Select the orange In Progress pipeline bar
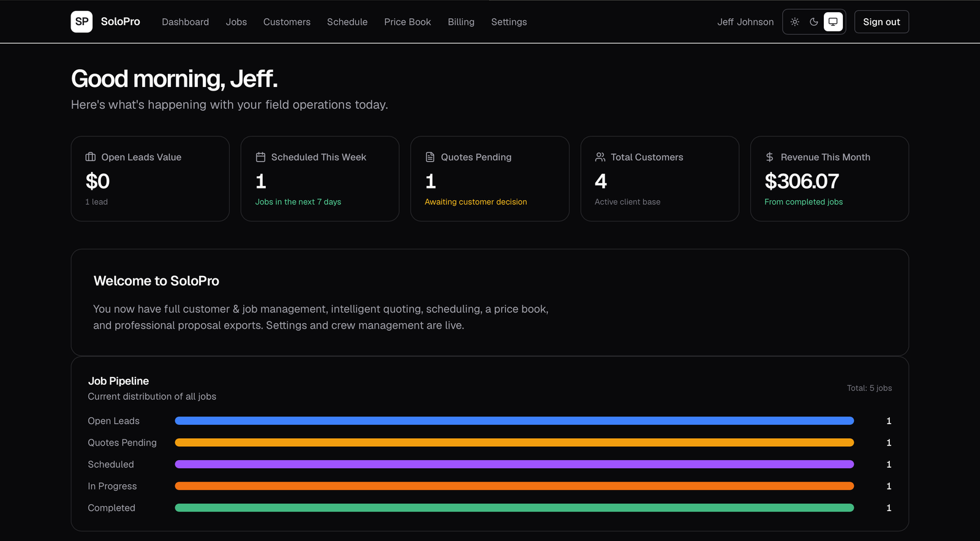The height and width of the screenshot is (541, 980). coord(514,486)
